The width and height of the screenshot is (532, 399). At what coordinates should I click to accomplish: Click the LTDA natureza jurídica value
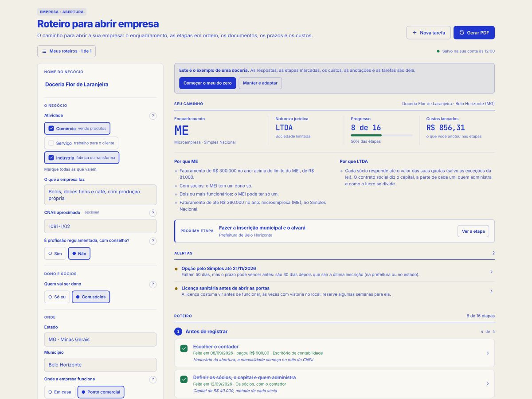(284, 128)
